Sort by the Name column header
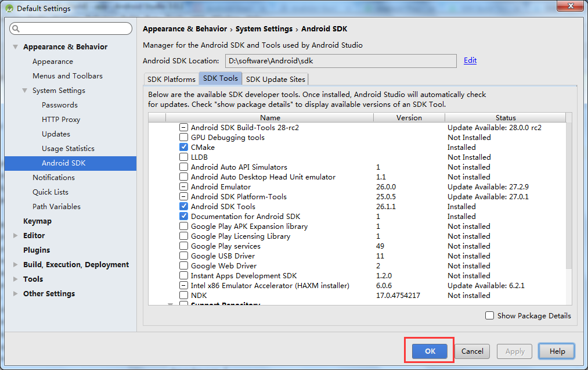Image resolution: width=588 pixels, height=370 pixels. (x=270, y=117)
